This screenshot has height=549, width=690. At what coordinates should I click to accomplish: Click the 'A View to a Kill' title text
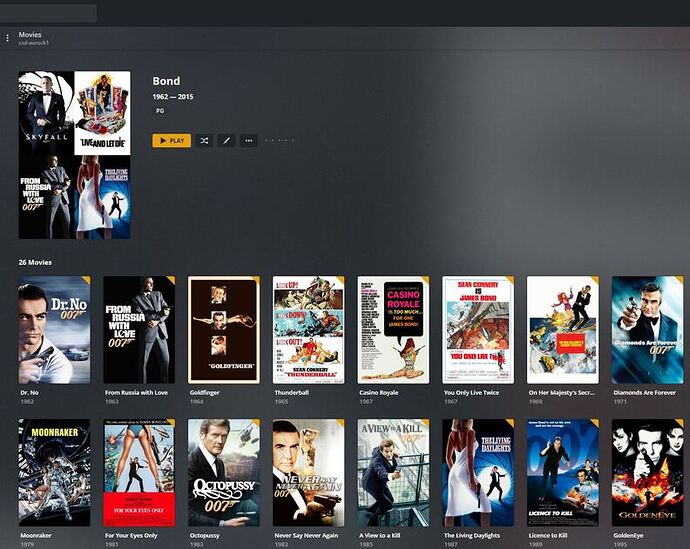click(x=380, y=535)
